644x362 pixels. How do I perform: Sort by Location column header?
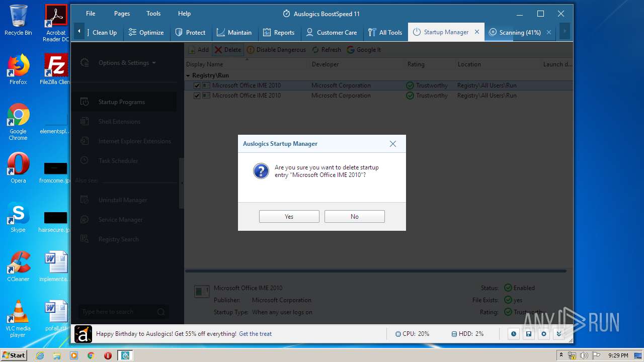pos(497,64)
